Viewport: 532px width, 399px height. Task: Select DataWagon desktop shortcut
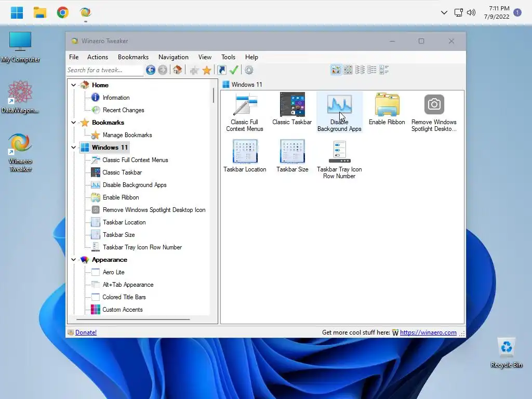coord(20,97)
